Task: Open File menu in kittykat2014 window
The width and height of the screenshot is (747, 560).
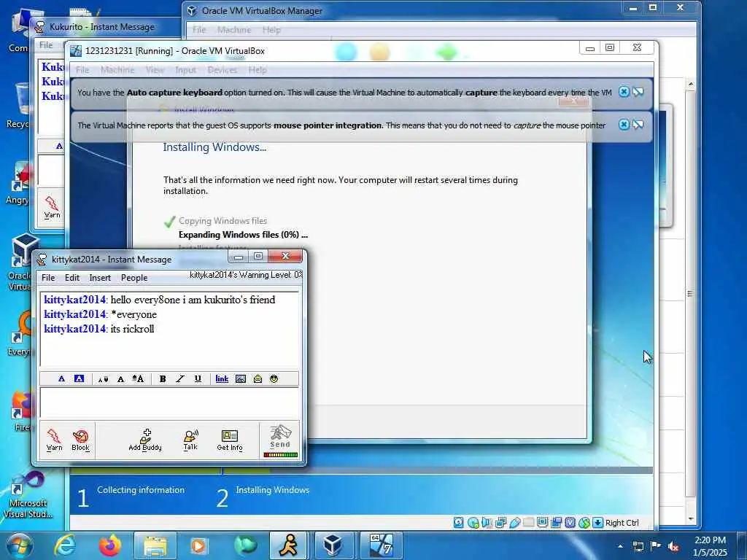Action: point(48,278)
